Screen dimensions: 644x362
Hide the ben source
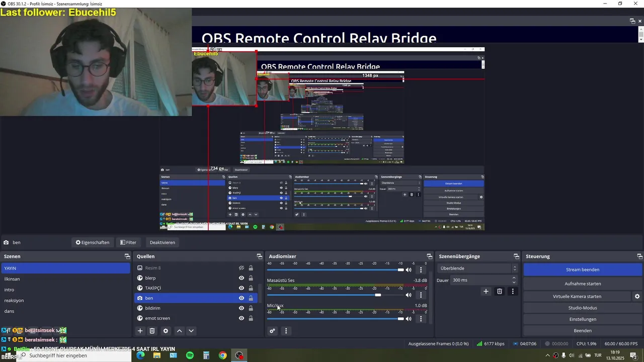pos(242,298)
